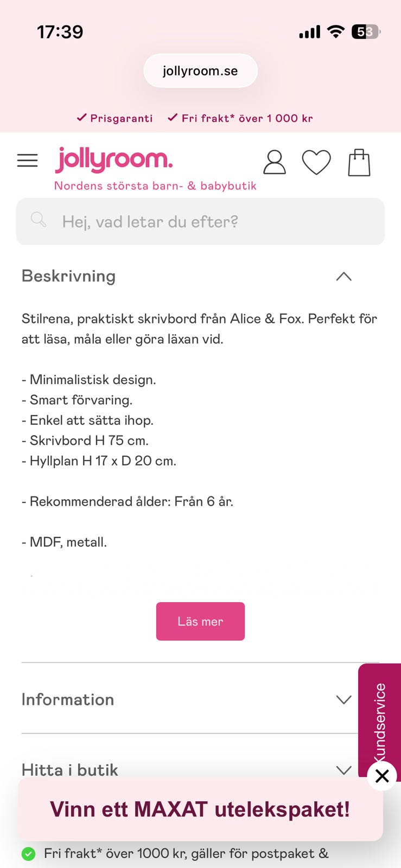Tap the green checkmark shipping icon
This screenshot has height=868, width=401.
[28, 854]
